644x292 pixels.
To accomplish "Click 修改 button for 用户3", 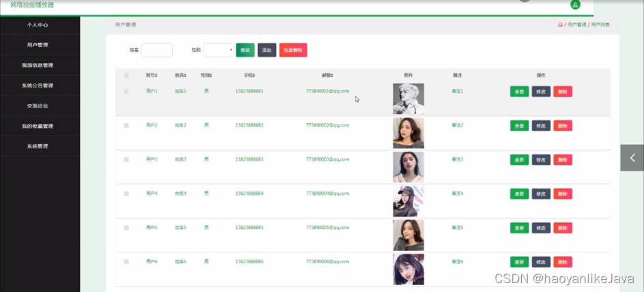I will point(542,160).
